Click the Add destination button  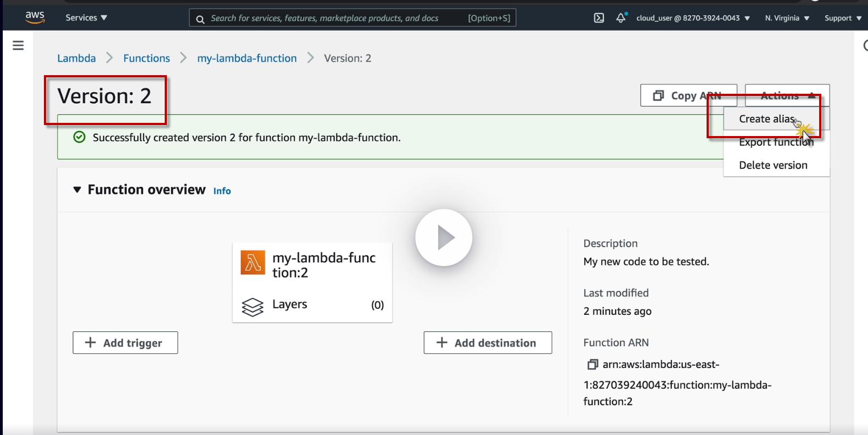(x=488, y=343)
